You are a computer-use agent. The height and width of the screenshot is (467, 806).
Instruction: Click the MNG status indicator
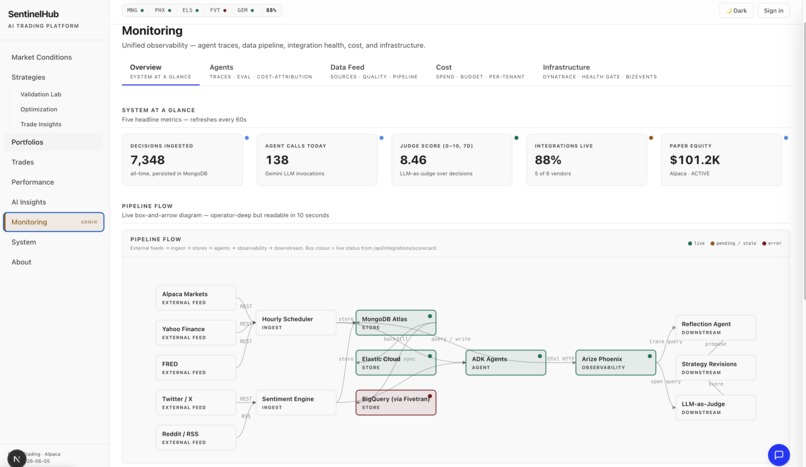coord(135,10)
